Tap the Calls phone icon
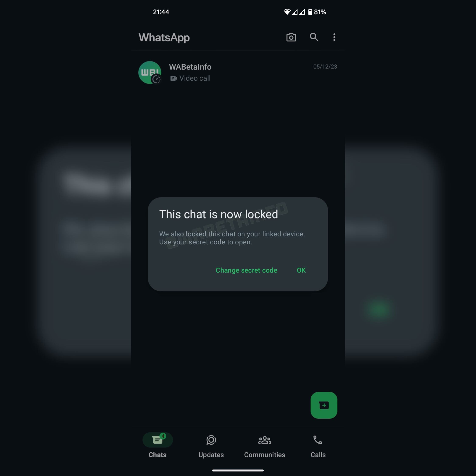 pyautogui.click(x=318, y=440)
